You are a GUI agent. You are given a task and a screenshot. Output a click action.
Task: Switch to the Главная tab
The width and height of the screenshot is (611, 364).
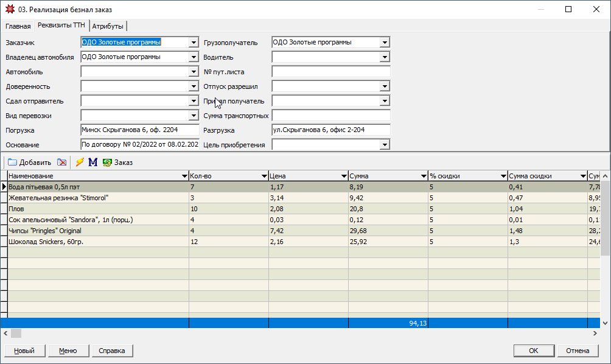tap(18, 26)
